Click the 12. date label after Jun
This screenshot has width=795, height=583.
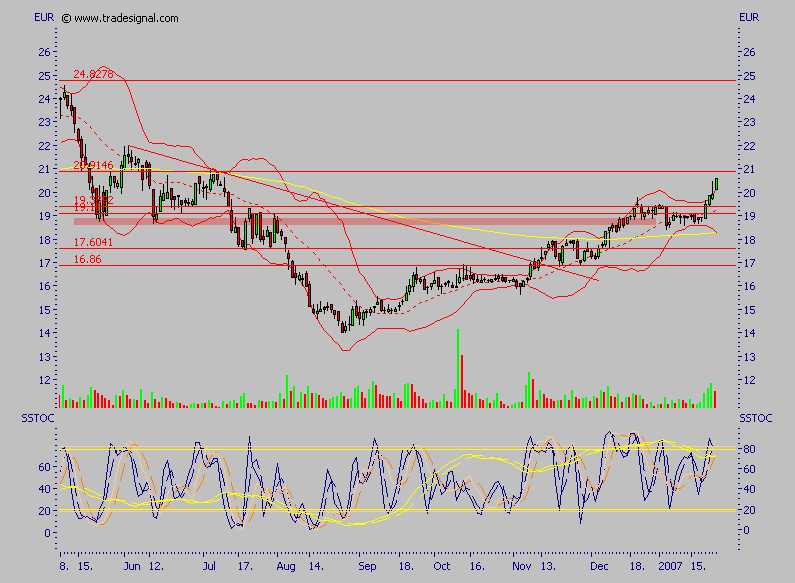156,566
